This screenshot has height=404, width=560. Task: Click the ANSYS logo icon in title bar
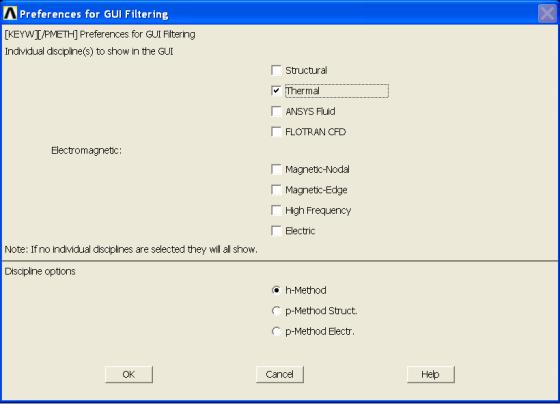10,14
